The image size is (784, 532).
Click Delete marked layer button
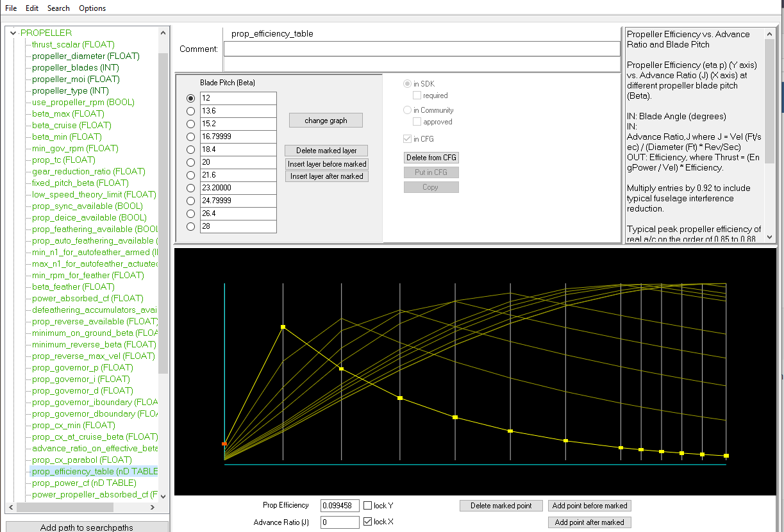point(326,151)
